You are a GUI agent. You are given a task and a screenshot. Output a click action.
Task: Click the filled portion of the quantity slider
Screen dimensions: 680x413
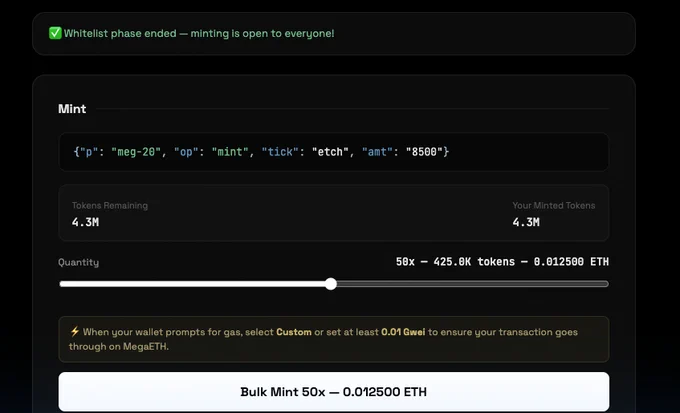point(193,284)
